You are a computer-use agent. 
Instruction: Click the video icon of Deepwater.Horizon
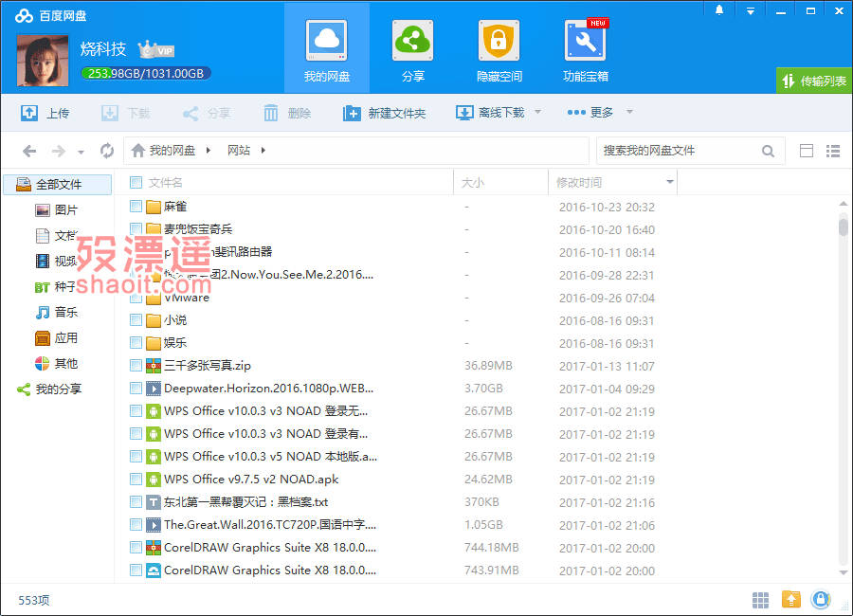[154, 389]
